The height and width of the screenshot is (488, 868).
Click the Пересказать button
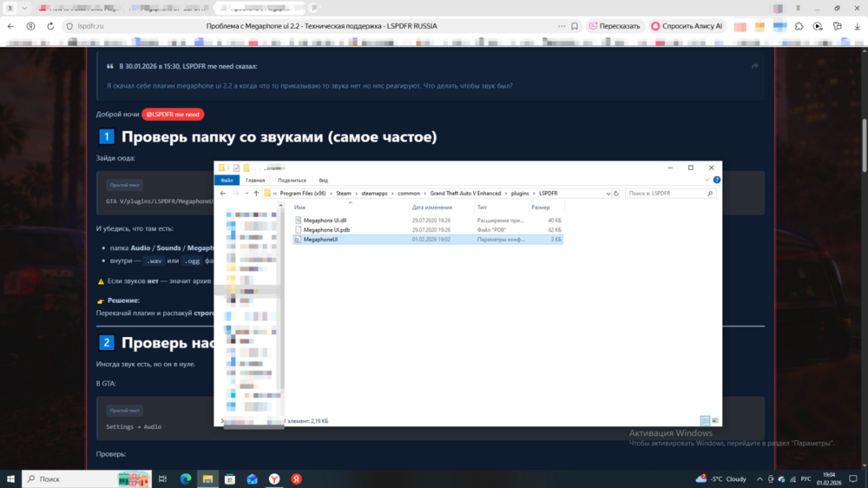tap(615, 26)
